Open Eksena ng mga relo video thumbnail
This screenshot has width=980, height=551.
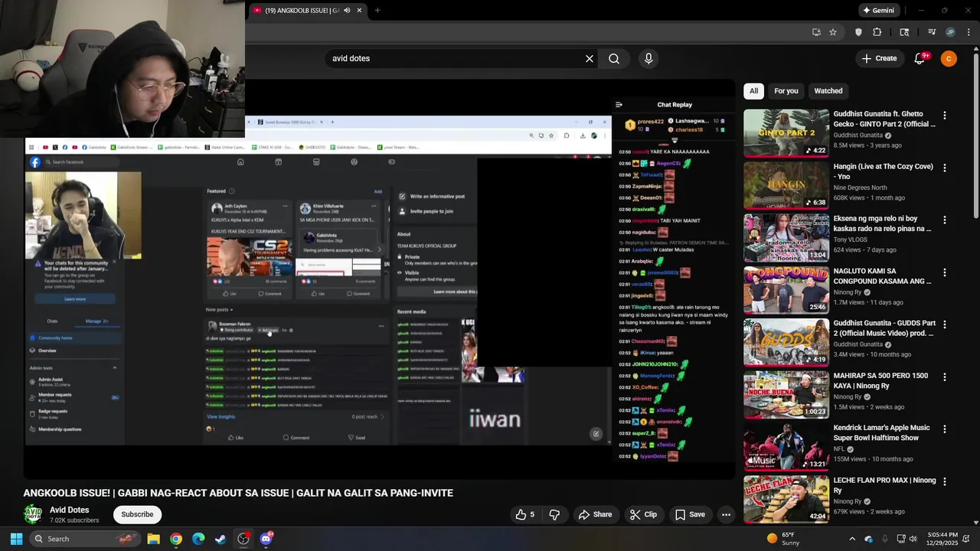click(x=786, y=238)
